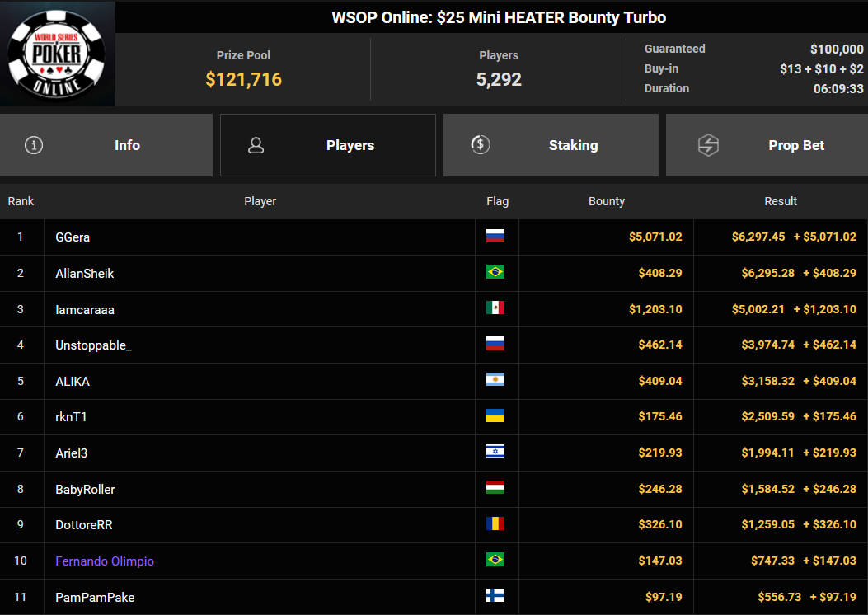The image size is (868, 615).
Task: Open the Prop Bet tab
Action: 767,145
